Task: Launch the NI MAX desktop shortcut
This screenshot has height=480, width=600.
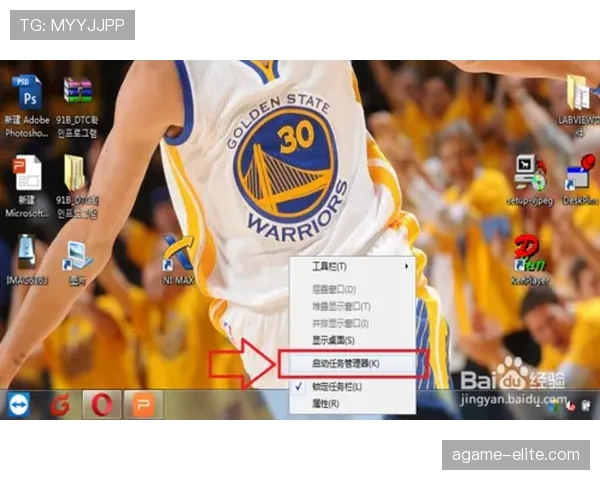Action: pos(178,260)
